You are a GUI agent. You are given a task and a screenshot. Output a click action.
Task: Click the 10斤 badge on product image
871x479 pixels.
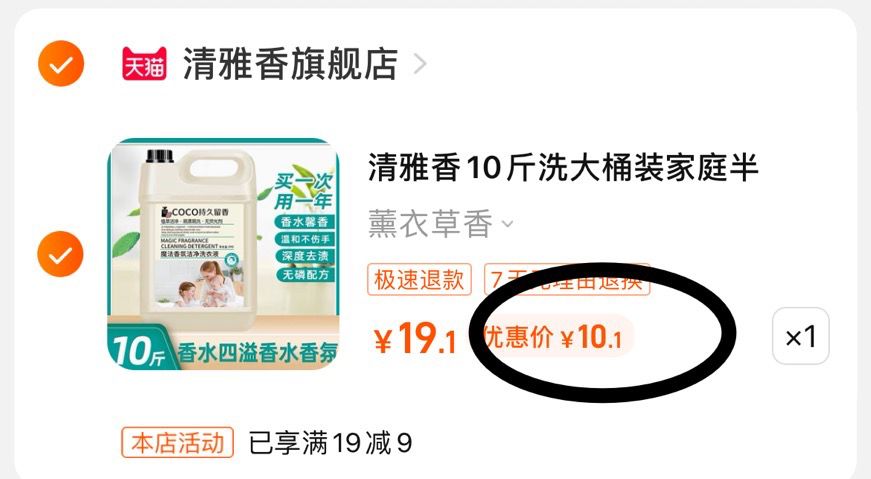(x=139, y=352)
